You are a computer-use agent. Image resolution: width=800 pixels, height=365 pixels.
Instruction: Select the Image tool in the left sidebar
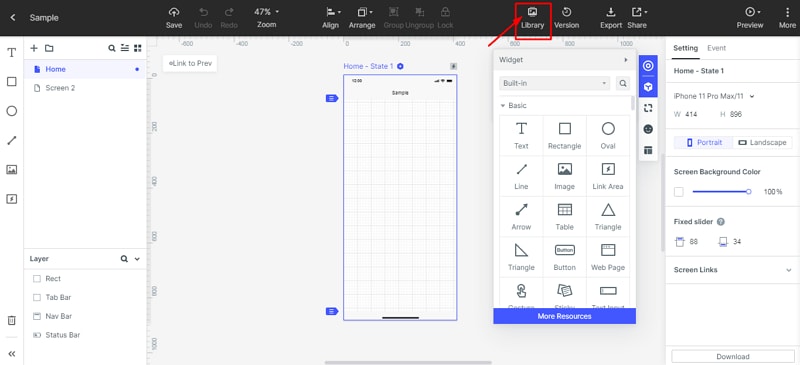pos(11,170)
